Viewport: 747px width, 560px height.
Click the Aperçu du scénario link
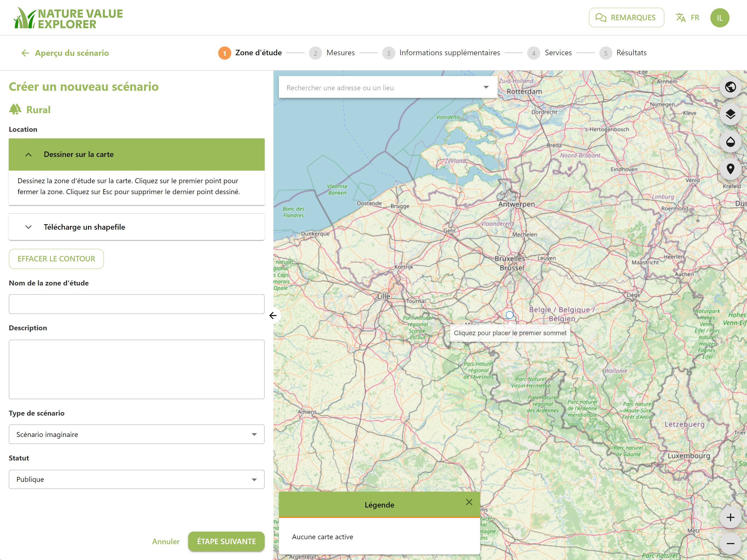coord(72,53)
